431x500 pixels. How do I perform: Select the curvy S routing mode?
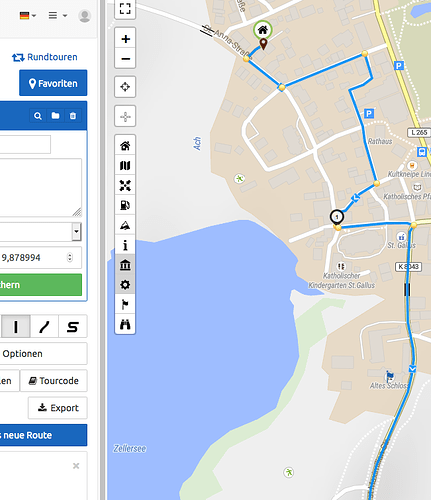click(73, 327)
